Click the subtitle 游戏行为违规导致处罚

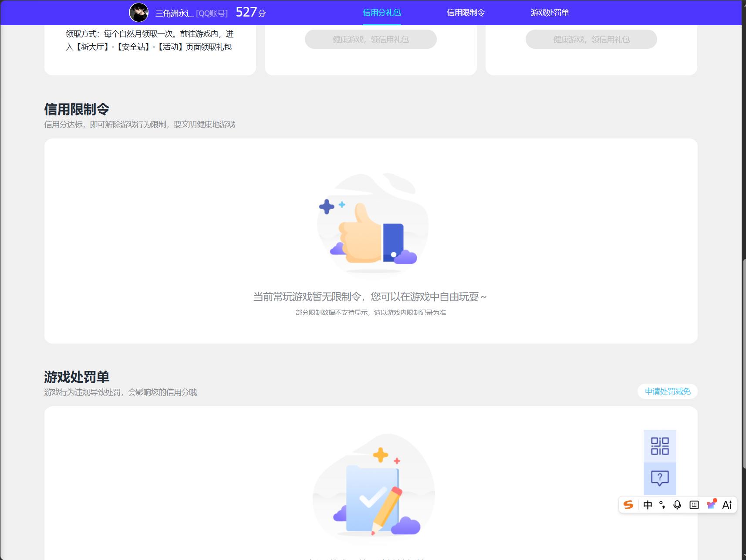(82, 392)
